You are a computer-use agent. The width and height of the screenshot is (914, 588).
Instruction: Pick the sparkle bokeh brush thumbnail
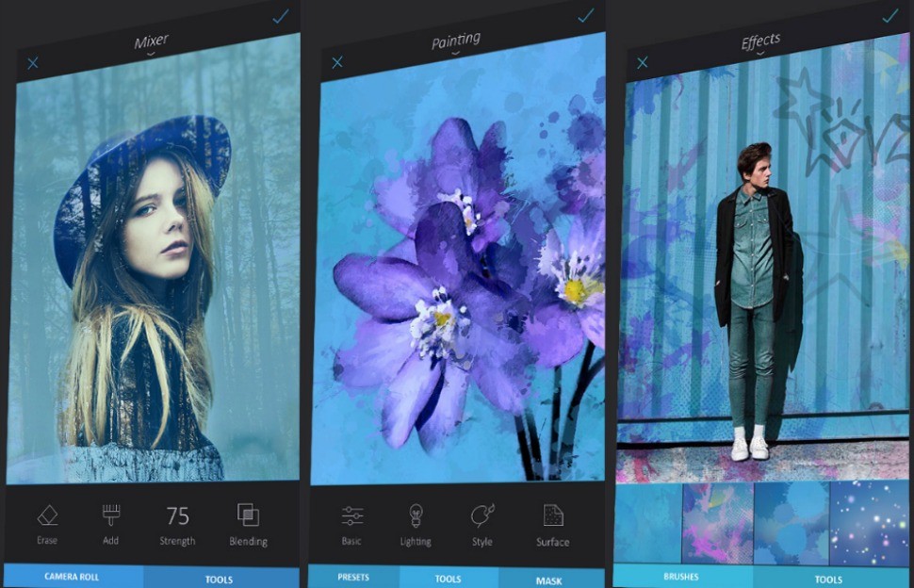tap(869, 523)
